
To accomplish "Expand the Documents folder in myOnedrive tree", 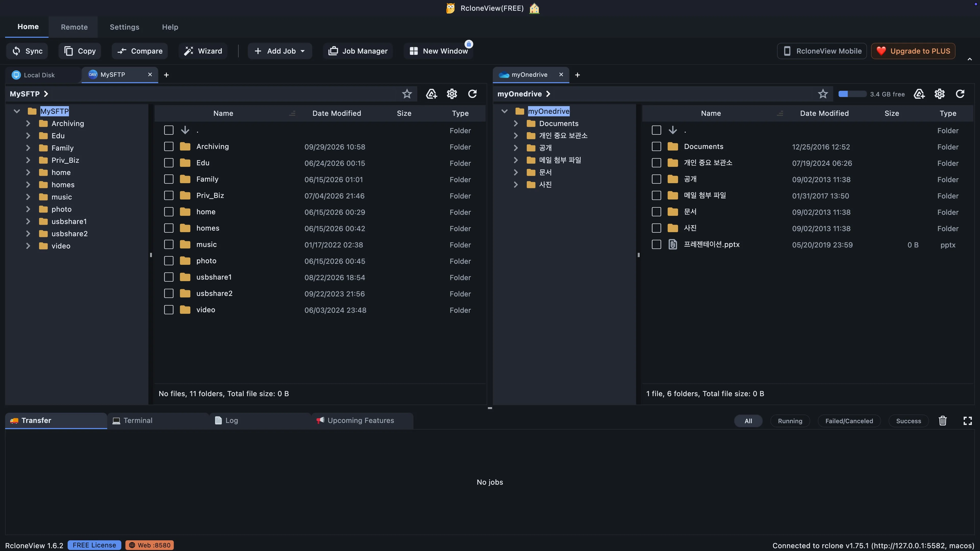I will [516, 123].
